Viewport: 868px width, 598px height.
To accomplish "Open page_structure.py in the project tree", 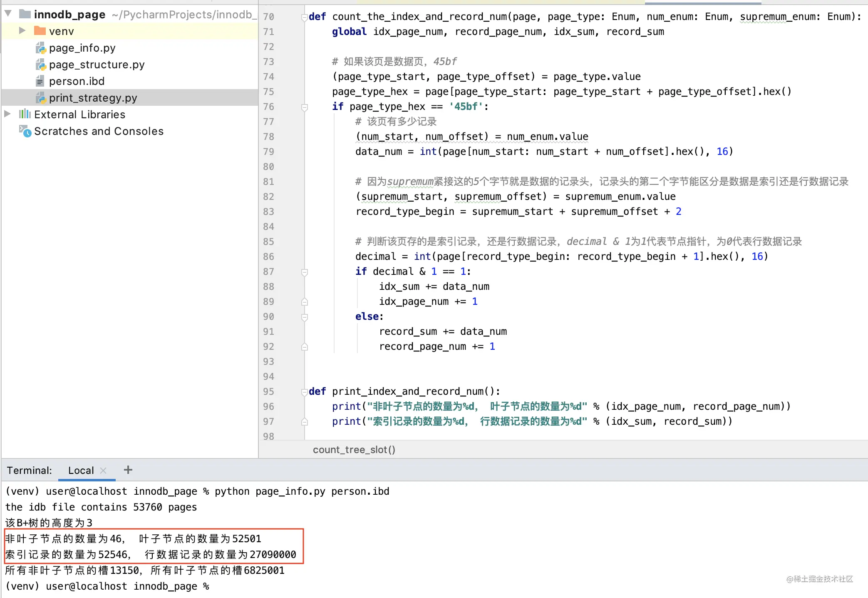I will click(97, 65).
